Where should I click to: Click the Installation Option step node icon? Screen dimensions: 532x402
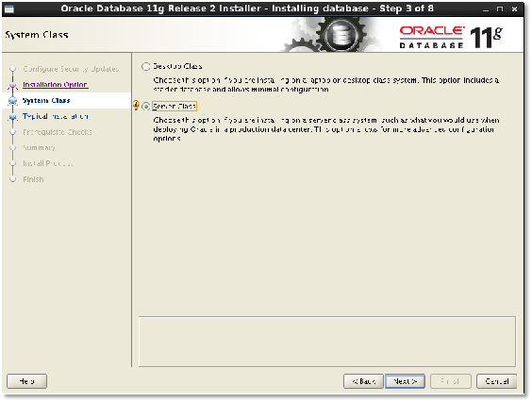[x=13, y=85]
